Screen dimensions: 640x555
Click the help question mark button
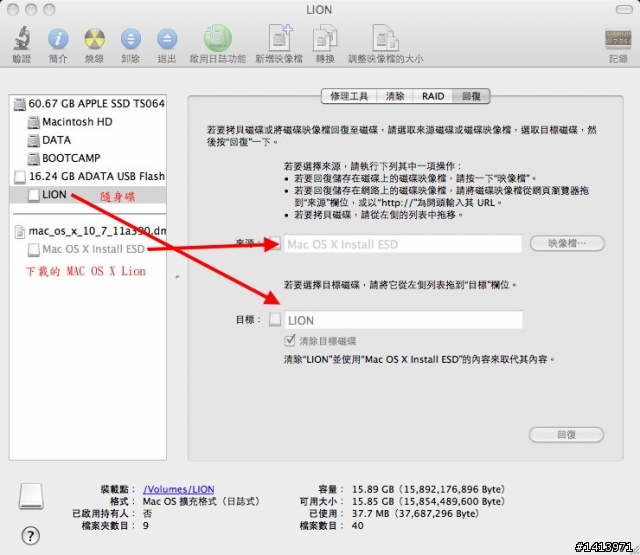point(31,535)
